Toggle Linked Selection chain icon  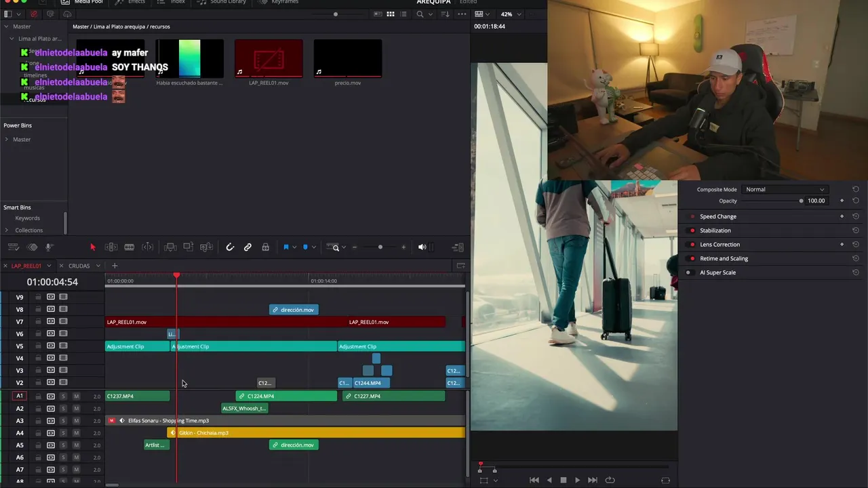tap(248, 247)
